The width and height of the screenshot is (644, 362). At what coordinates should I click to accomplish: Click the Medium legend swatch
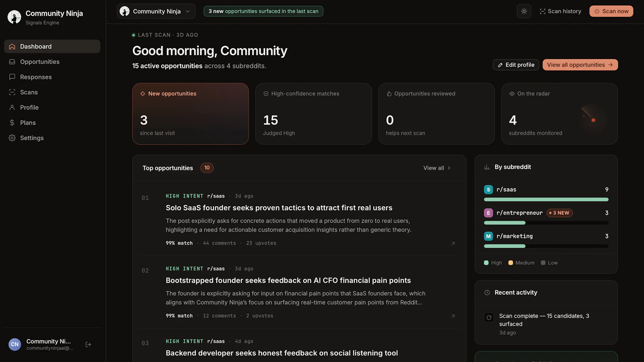(511, 263)
